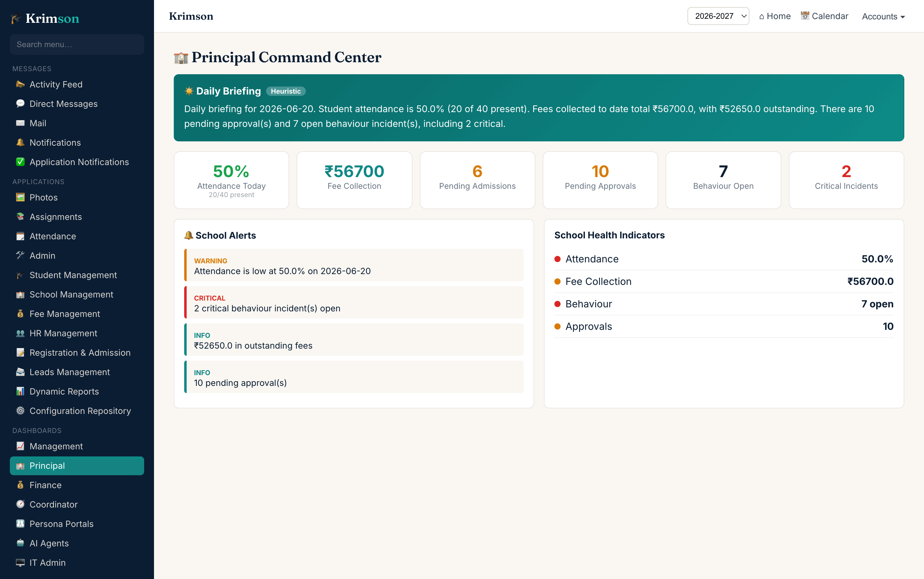Screen dimensions: 924x579
Task: Click the School Alerts bell icon
Action: click(x=189, y=235)
